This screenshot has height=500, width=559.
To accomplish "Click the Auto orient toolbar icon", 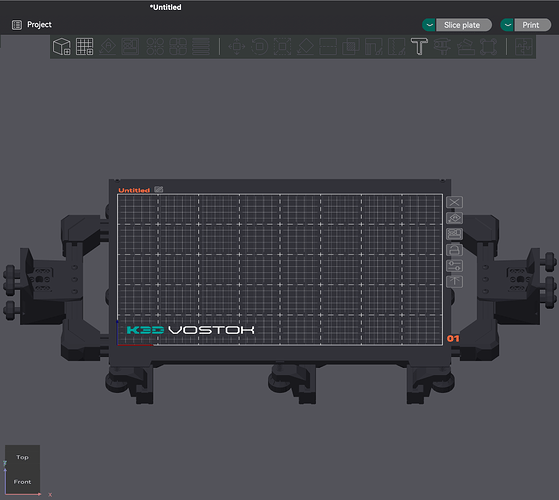I will pyautogui.click(x=107, y=47).
